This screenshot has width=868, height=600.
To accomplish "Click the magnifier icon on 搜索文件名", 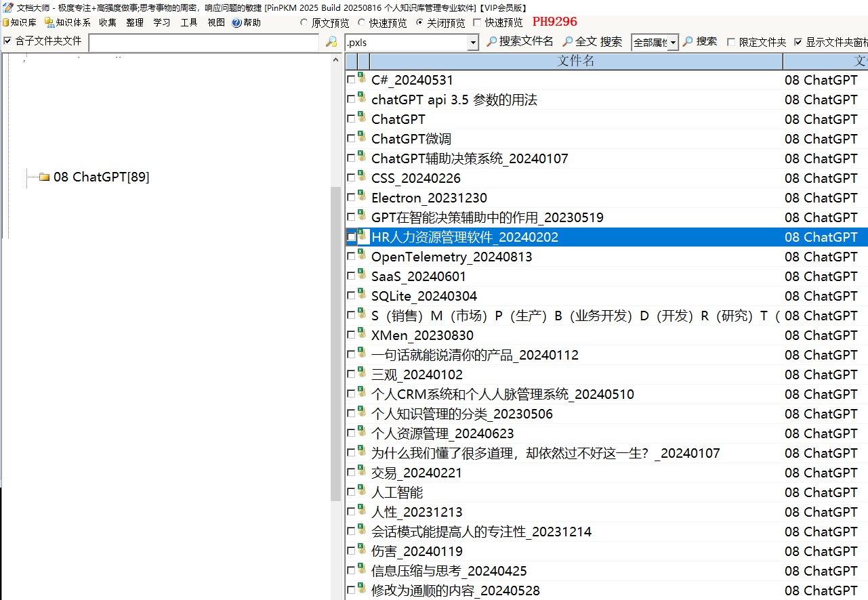I will pos(492,42).
